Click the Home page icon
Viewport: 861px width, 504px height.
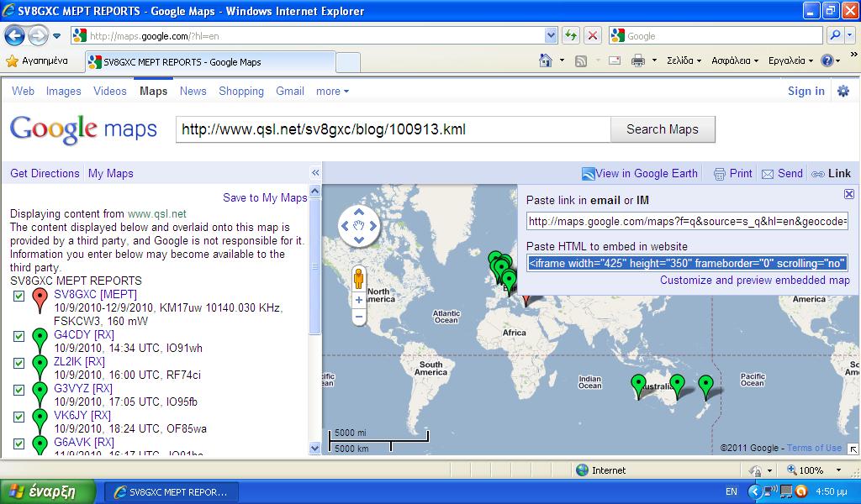tap(545, 60)
